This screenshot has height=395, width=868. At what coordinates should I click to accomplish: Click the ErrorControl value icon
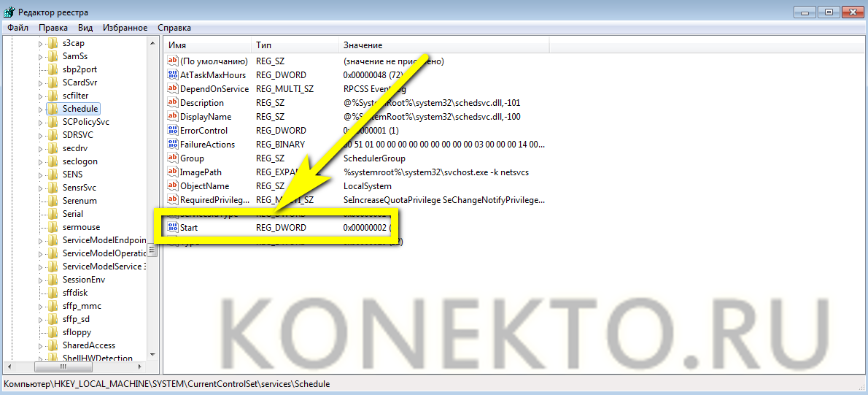[x=173, y=131]
